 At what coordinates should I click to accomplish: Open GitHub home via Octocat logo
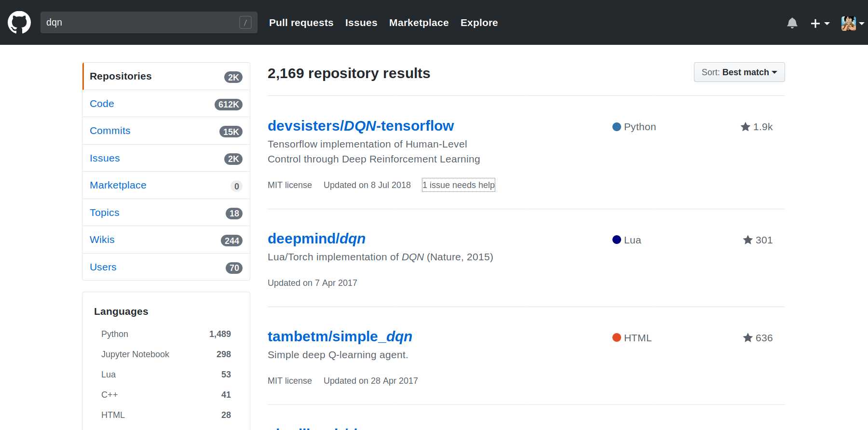click(19, 22)
